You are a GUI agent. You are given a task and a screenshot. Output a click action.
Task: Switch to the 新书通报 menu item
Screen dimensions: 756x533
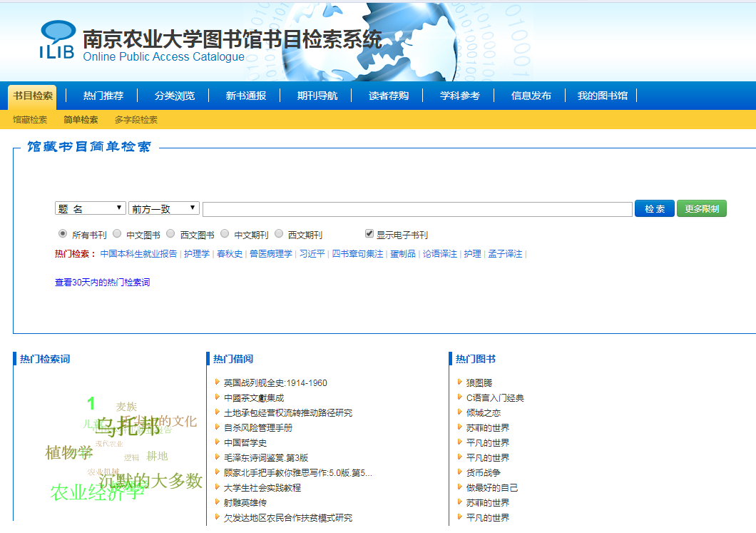pos(246,96)
